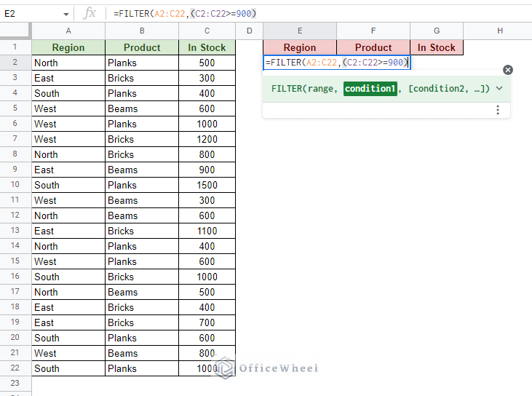The image size is (532, 396).
Task: Click cell B17 containing Beams
Action: 142,292
